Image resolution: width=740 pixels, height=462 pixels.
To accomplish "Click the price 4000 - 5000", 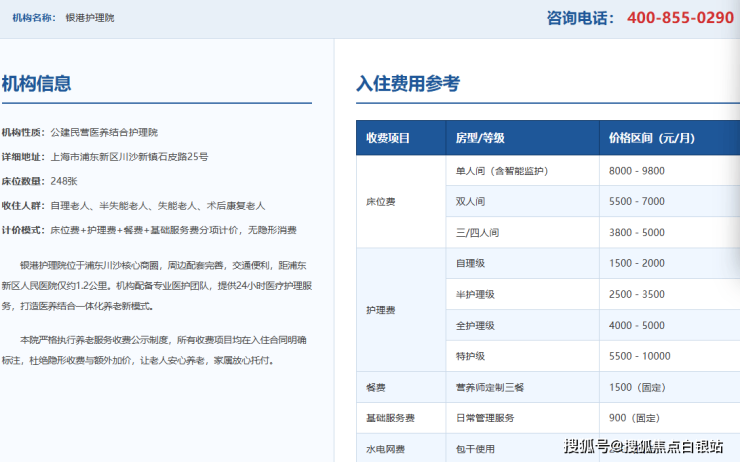I will tap(637, 326).
